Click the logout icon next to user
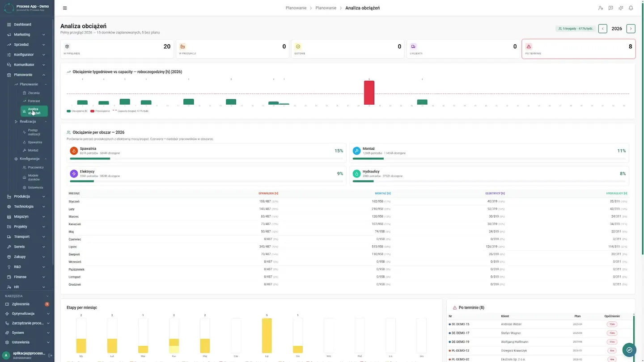 point(50,355)
